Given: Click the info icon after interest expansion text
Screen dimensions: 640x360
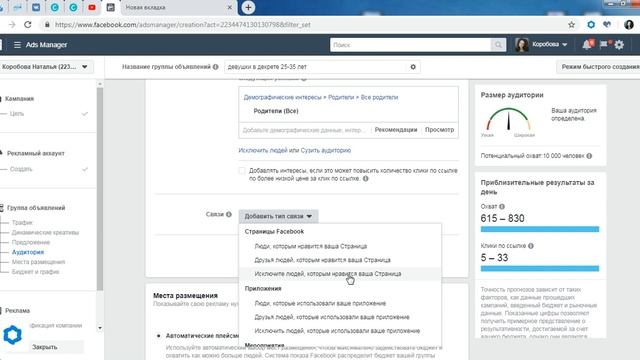Looking at the screenshot, I should click(x=366, y=178).
